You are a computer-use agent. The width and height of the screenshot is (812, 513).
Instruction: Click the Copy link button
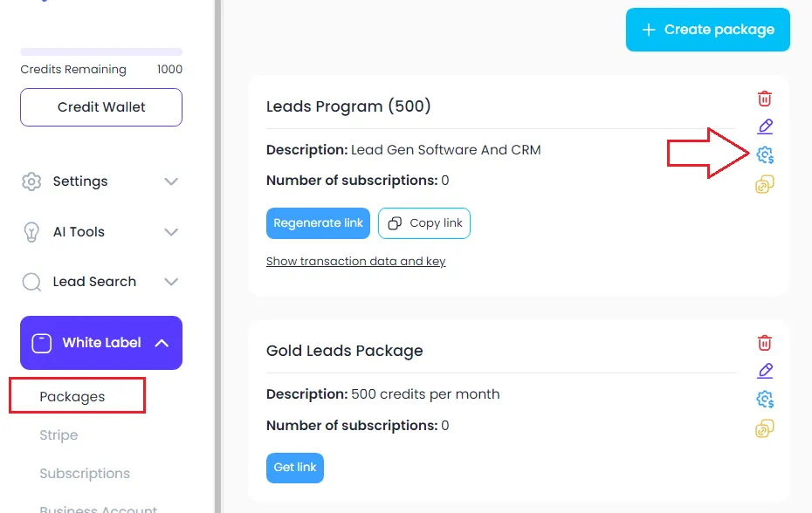coord(424,223)
